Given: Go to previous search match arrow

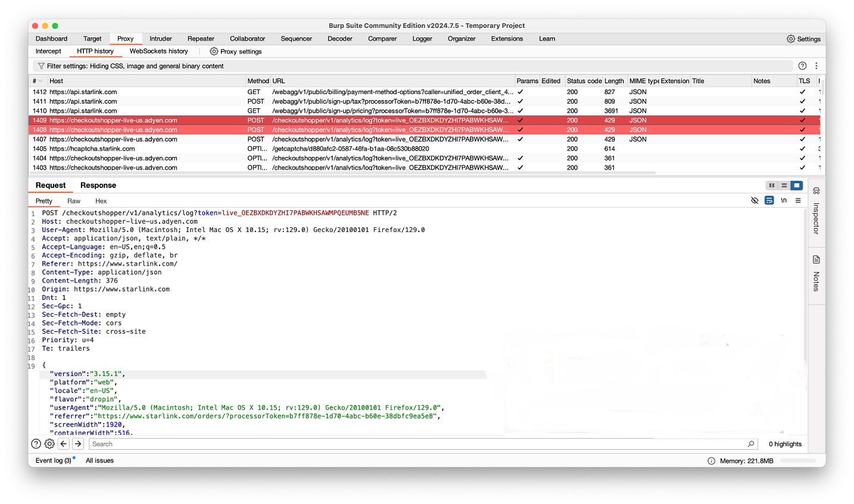Looking at the screenshot, I should pyautogui.click(x=64, y=444).
